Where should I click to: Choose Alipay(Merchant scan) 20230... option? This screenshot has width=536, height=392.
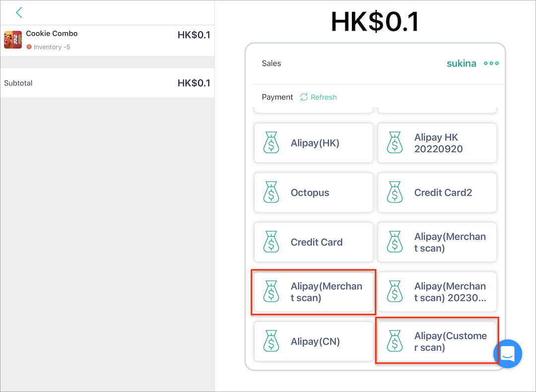coord(437,292)
